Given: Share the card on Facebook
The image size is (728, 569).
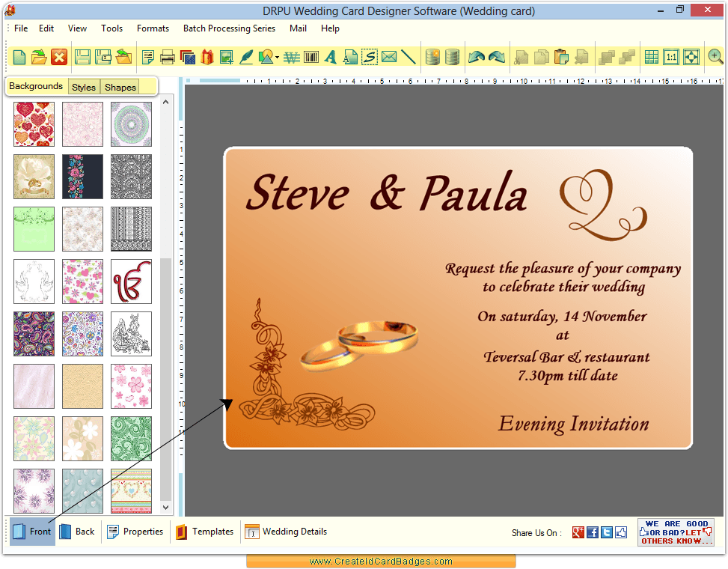Looking at the screenshot, I should click(x=592, y=532).
